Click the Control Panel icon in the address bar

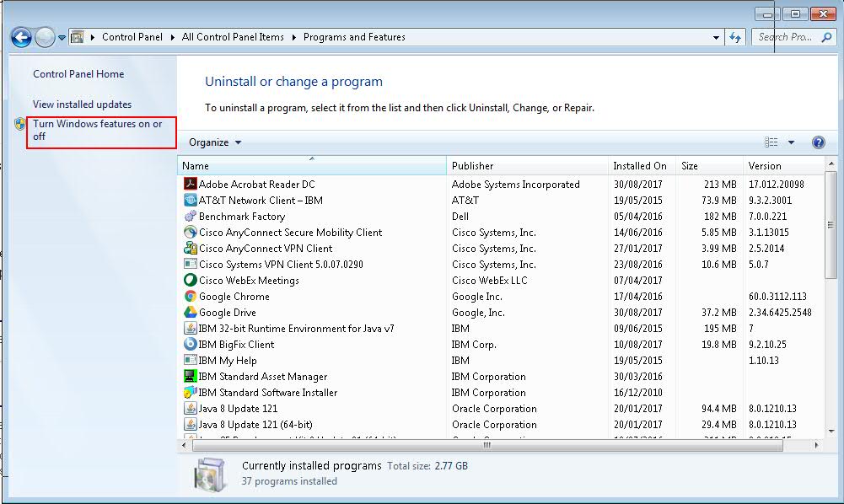(77, 36)
